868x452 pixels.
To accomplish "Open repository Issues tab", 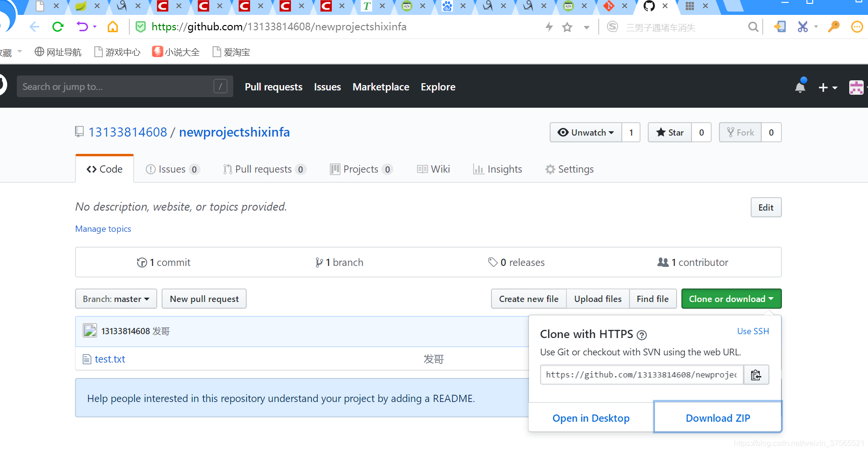I will pos(172,169).
